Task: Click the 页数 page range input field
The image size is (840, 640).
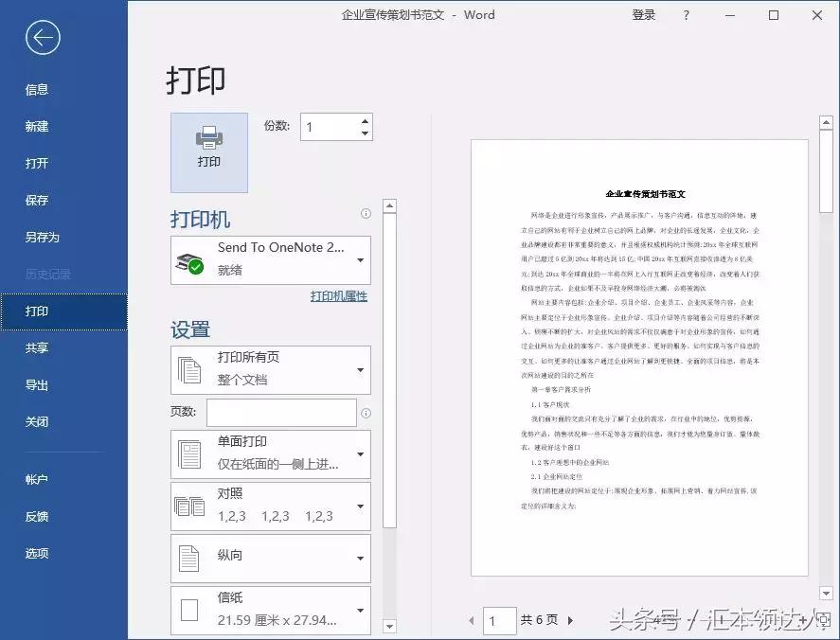Action: pos(278,413)
